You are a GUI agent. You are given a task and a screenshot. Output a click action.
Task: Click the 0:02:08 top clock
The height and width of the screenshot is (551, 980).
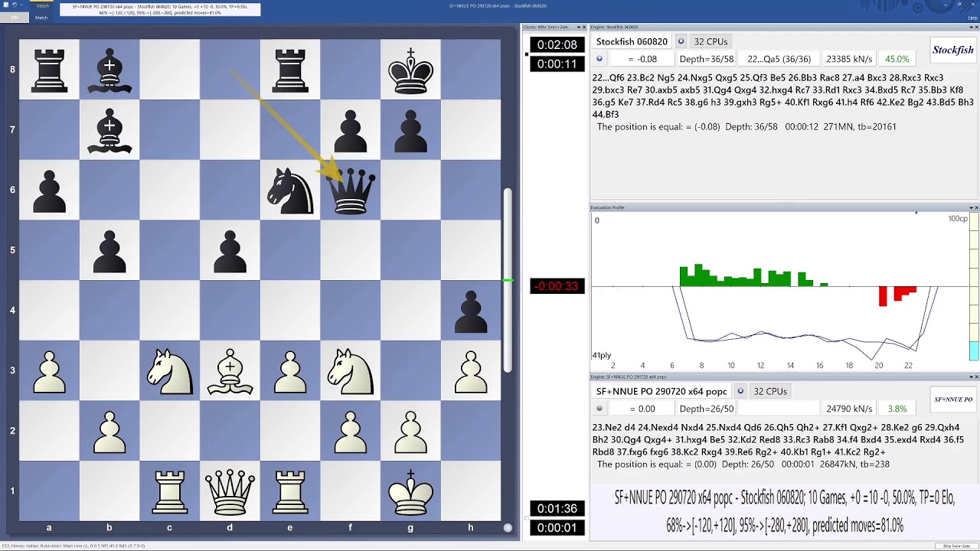coord(557,44)
